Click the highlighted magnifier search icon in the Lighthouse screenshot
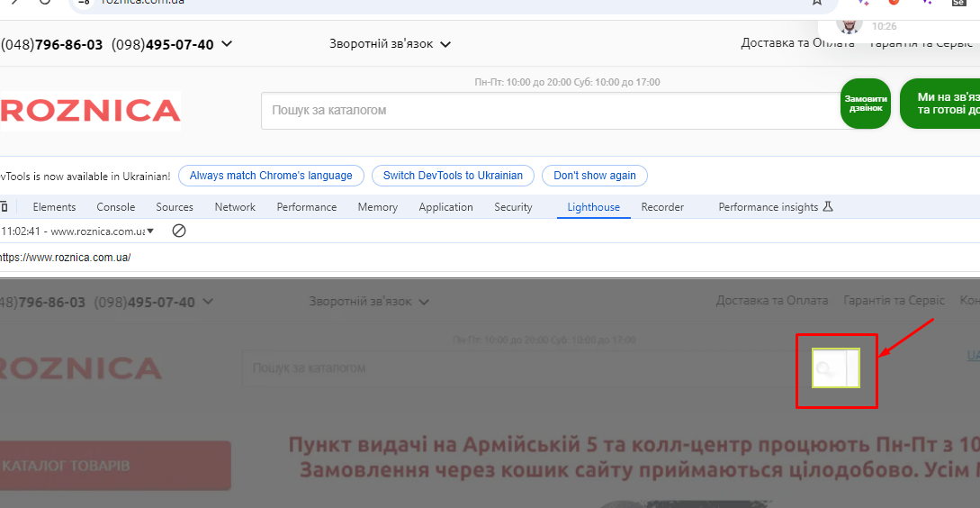 (x=824, y=368)
